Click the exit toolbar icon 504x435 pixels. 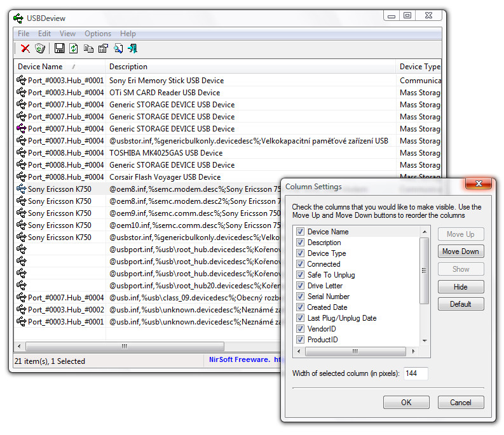132,48
